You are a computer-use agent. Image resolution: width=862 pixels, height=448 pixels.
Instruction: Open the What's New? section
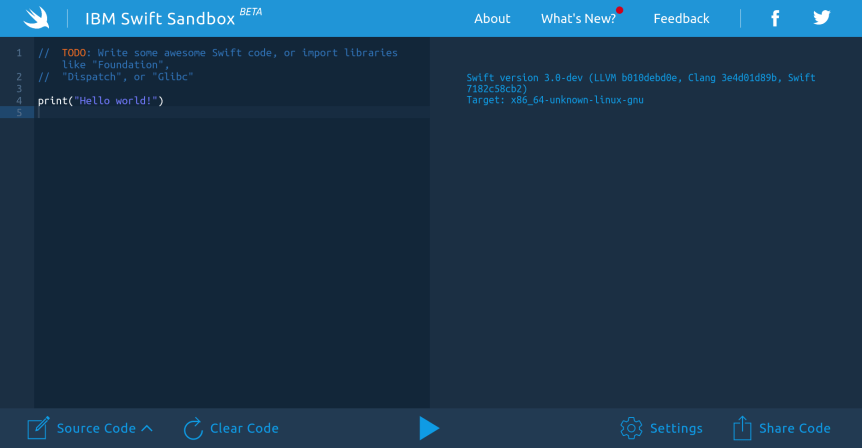(578, 19)
